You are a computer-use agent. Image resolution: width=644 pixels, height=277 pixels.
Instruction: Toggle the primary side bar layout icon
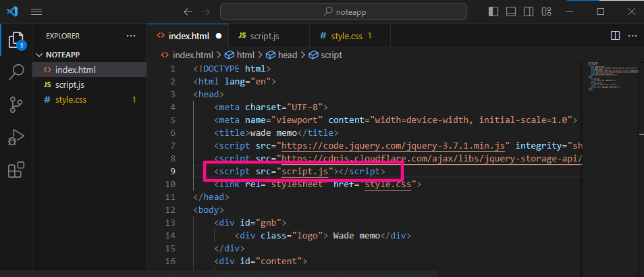pos(493,11)
